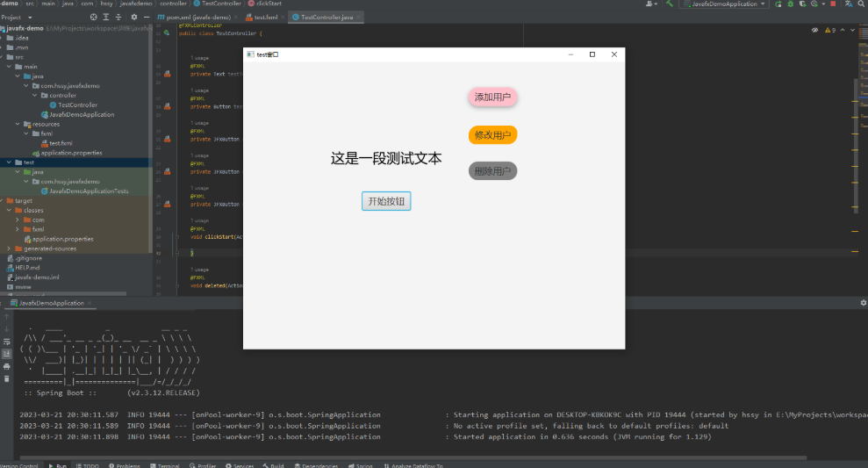Image resolution: width=868 pixels, height=468 pixels.
Task: Open the TODO tool window tab
Action: tap(88, 465)
